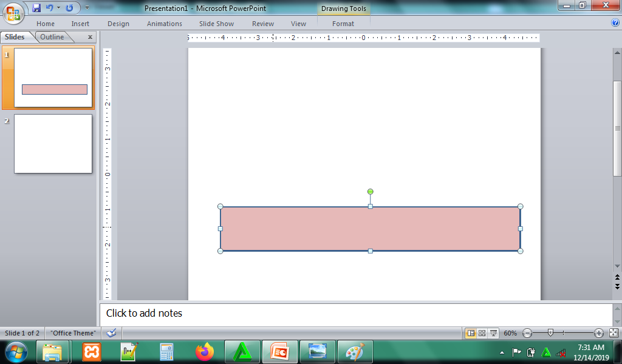This screenshot has width=622, height=364.
Task: Click the Office Button orb
Action: click(13, 13)
